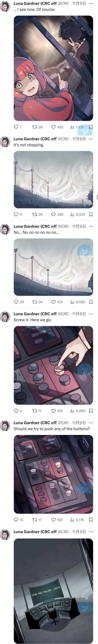View analytics showing 5,176 views
Image resolution: width=98 pixels, height=644 pixels.
(77, 520)
